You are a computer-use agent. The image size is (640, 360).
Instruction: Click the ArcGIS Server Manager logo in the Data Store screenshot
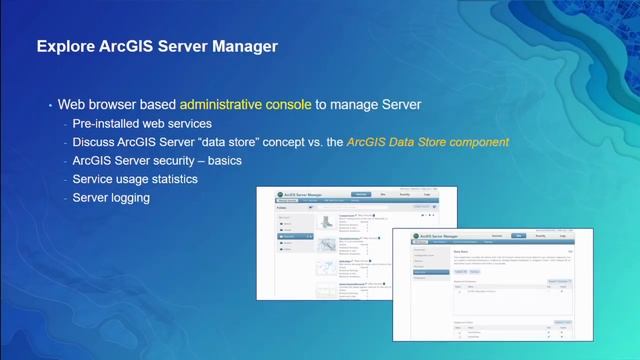(416, 236)
